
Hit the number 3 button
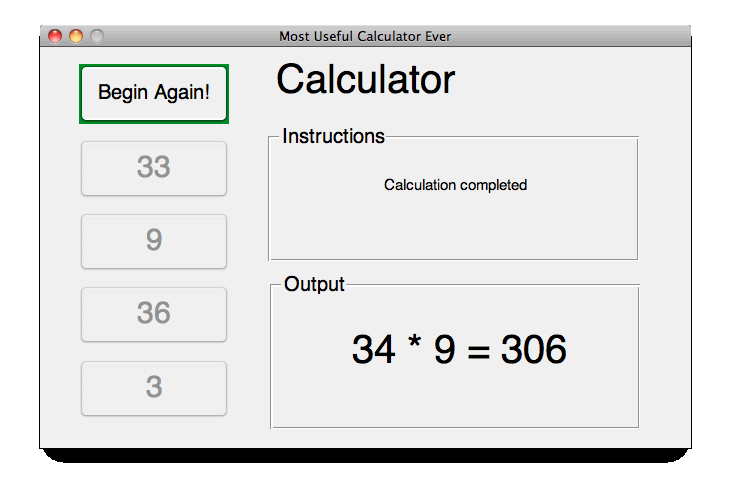click(x=154, y=387)
